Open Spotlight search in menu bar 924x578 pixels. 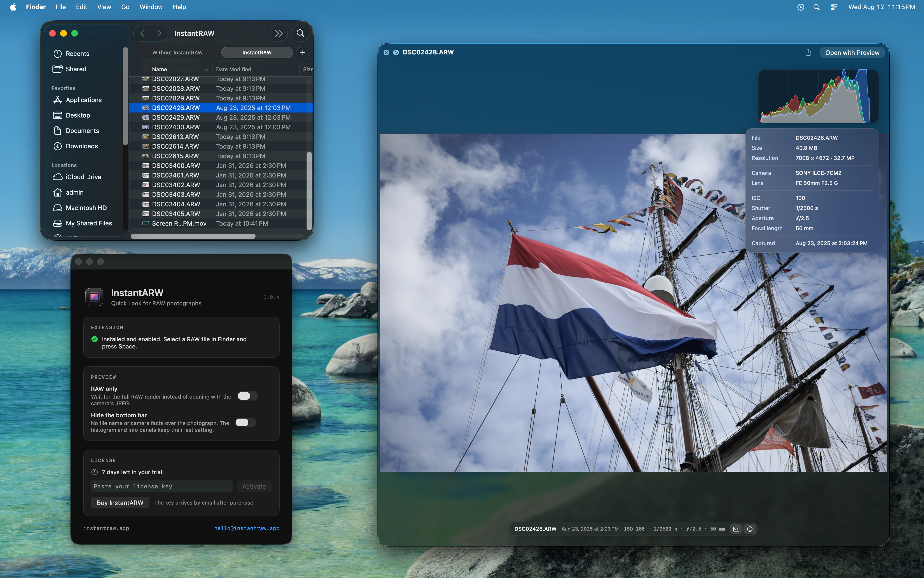(x=816, y=7)
